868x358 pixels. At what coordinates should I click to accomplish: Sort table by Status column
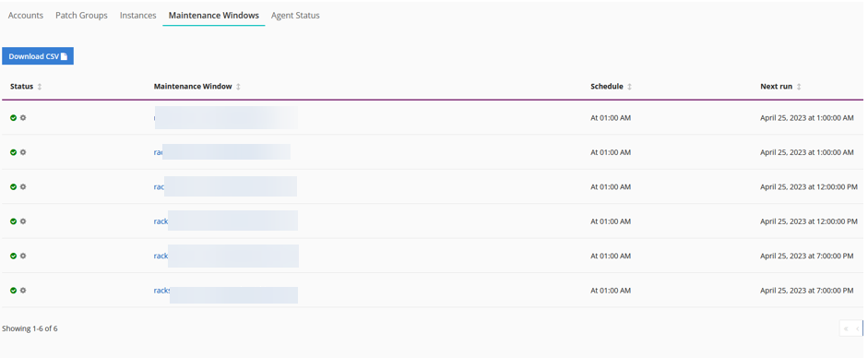click(40, 87)
